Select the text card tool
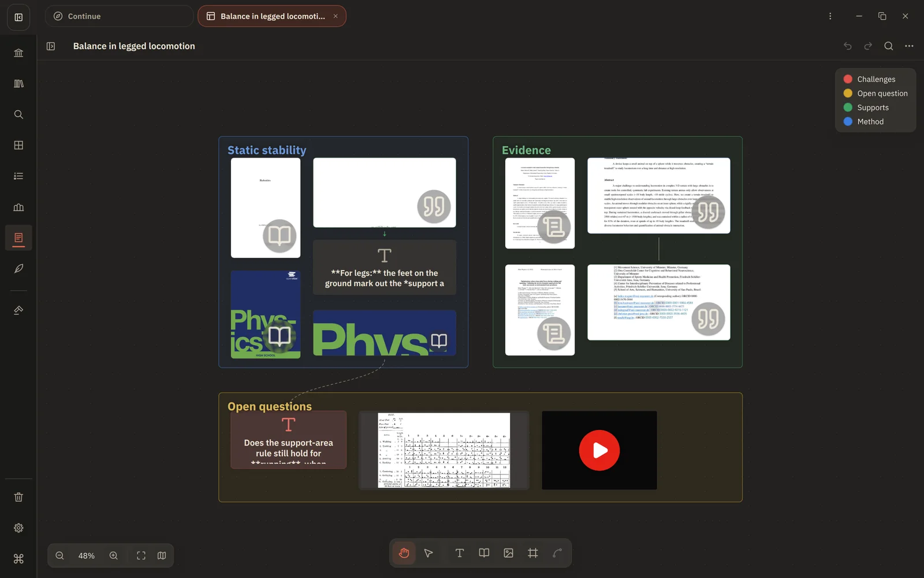Image resolution: width=924 pixels, height=578 pixels. 460,553
